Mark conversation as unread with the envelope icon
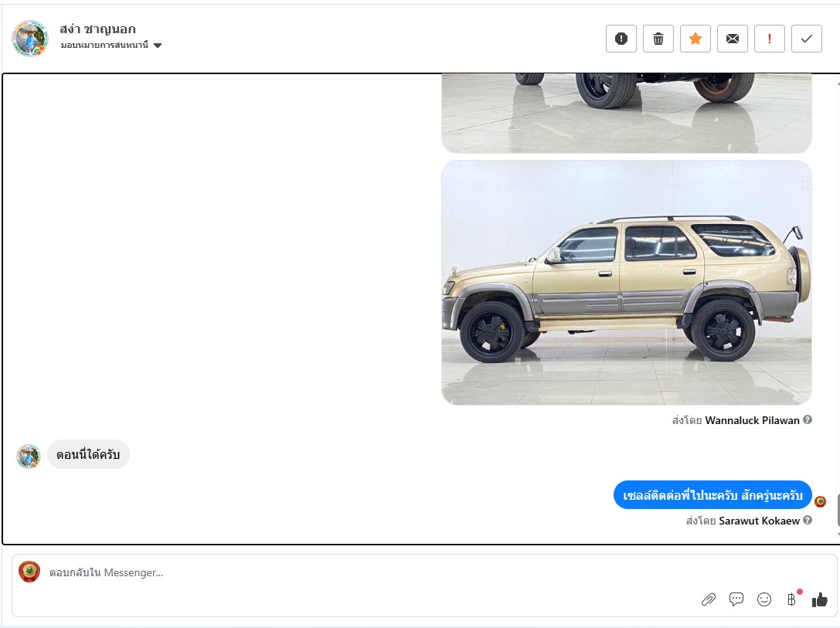Screen dimensions: 840x628 coord(733,39)
